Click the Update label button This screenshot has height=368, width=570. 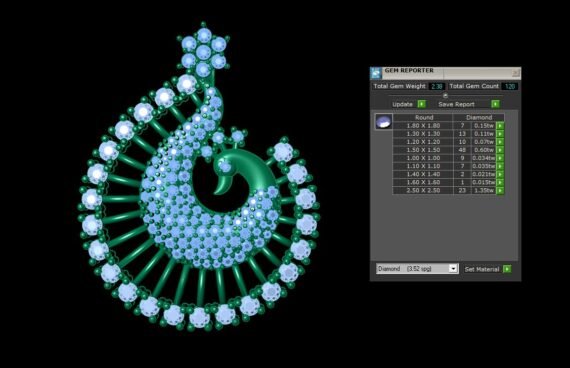click(402, 104)
